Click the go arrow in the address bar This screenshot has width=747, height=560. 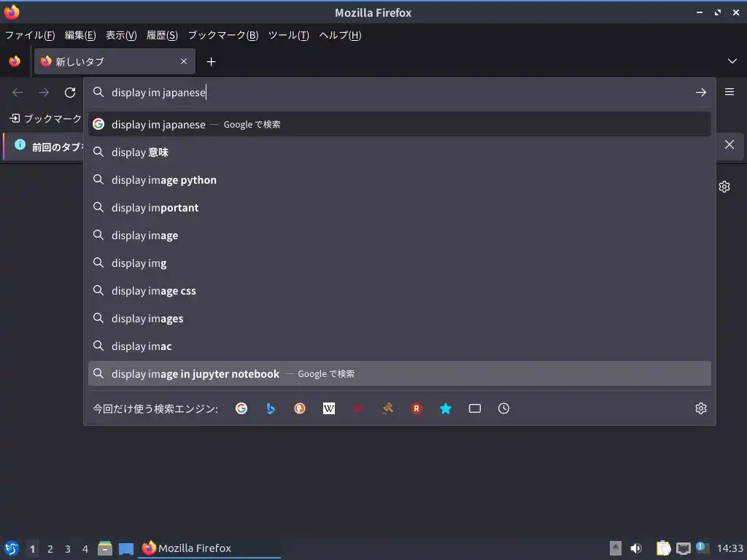[700, 93]
